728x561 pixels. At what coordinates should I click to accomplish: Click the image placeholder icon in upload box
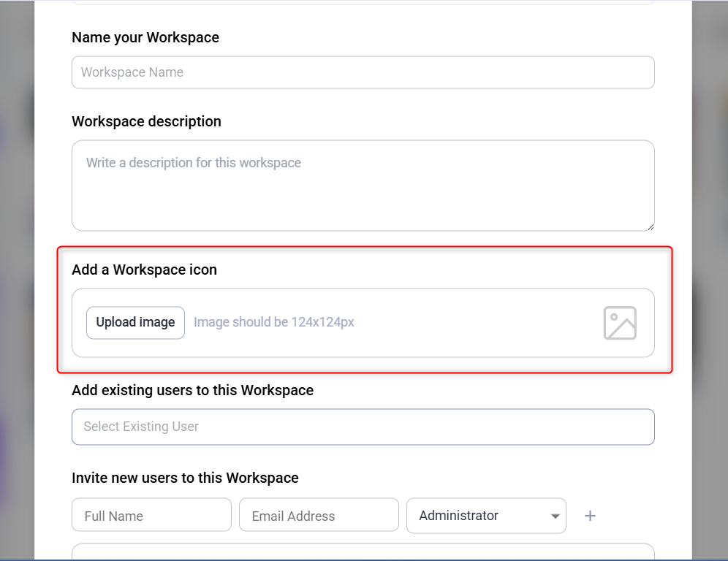pyautogui.click(x=620, y=323)
